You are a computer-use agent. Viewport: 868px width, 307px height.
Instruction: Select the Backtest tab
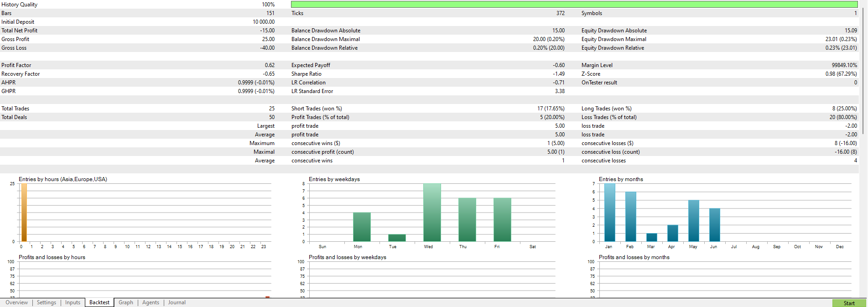point(99,302)
